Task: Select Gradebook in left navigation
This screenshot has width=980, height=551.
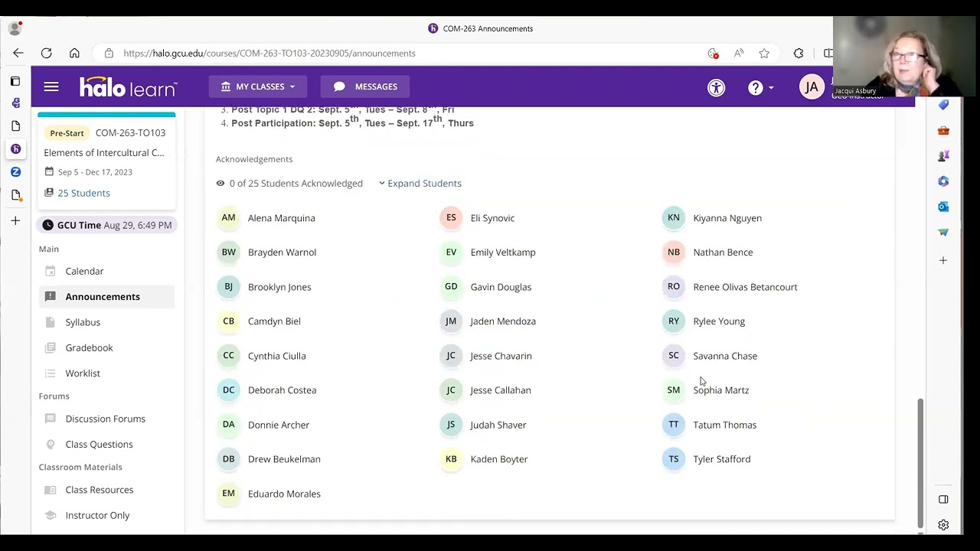Action: 89,347
